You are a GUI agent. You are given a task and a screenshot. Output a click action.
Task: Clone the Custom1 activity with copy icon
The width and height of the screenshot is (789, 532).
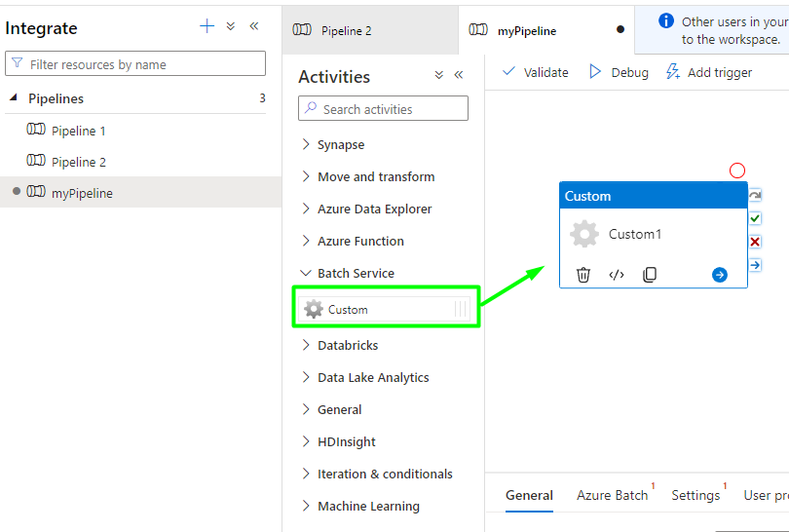[650, 275]
